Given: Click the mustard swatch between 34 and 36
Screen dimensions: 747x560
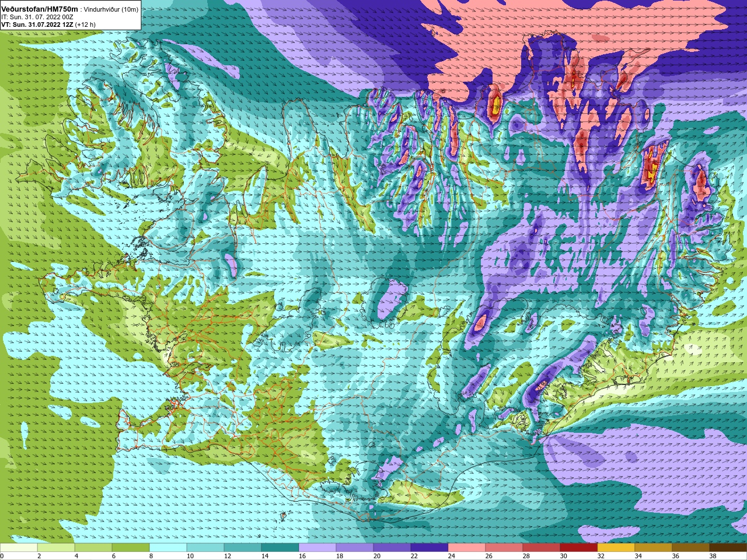Looking at the screenshot, I should (654, 547).
